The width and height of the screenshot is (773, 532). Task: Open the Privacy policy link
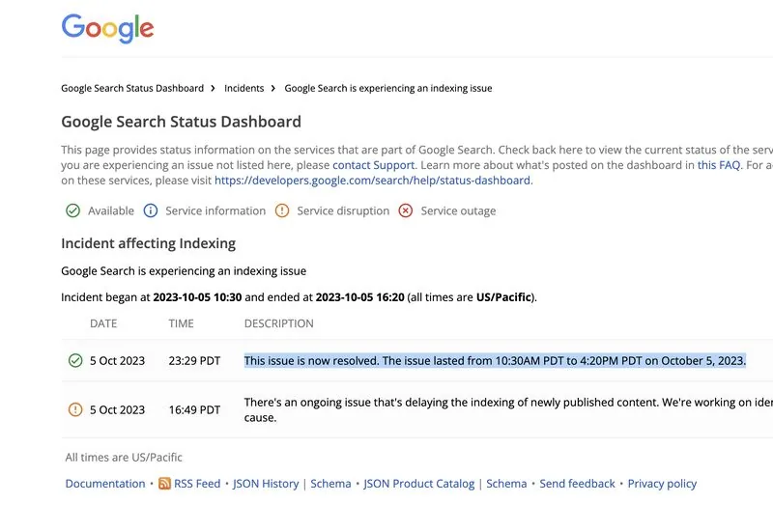[x=662, y=484]
